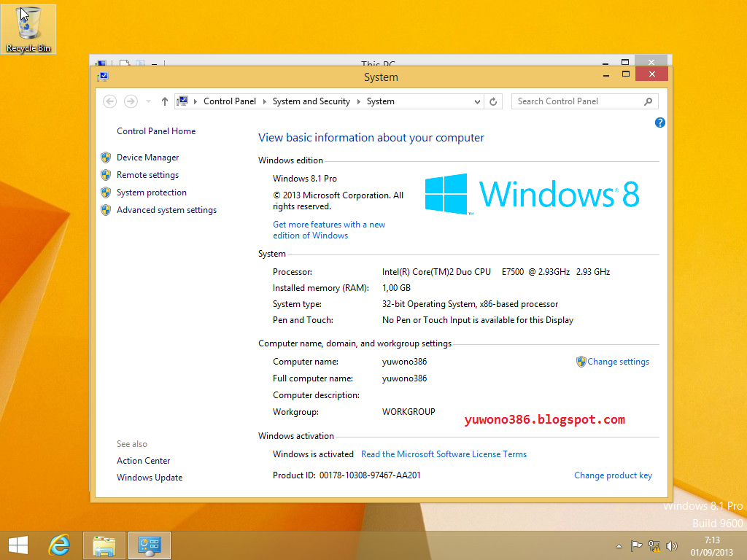Open Windows Update under See also

pos(150,478)
